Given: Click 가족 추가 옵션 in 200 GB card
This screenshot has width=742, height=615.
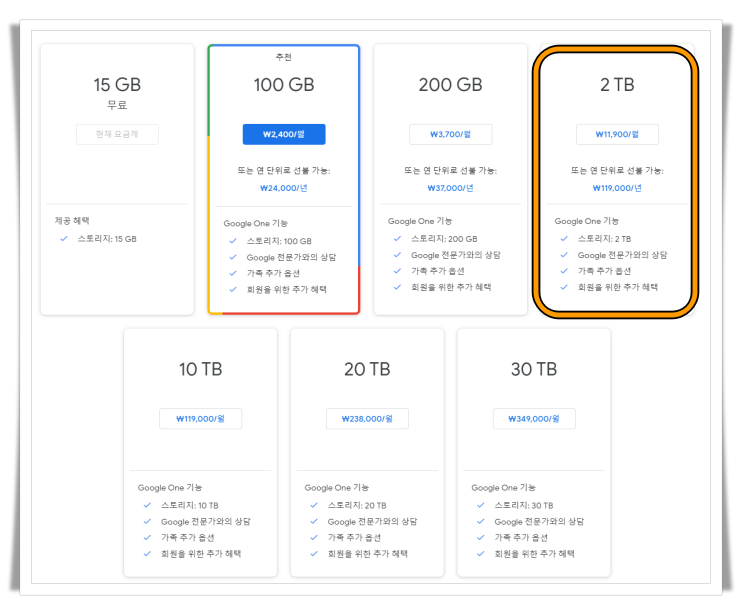Looking at the screenshot, I should pos(438,271).
